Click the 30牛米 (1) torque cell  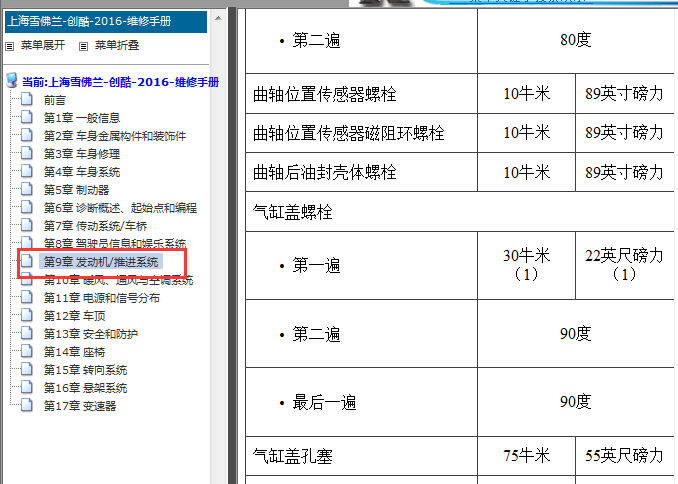click(x=526, y=265)
